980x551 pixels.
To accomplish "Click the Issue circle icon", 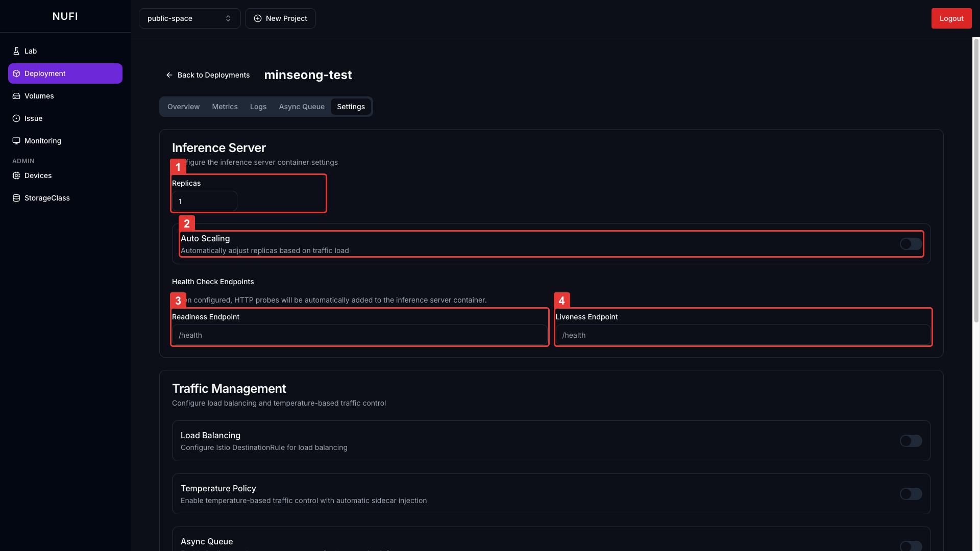I will tap(16, 118).
